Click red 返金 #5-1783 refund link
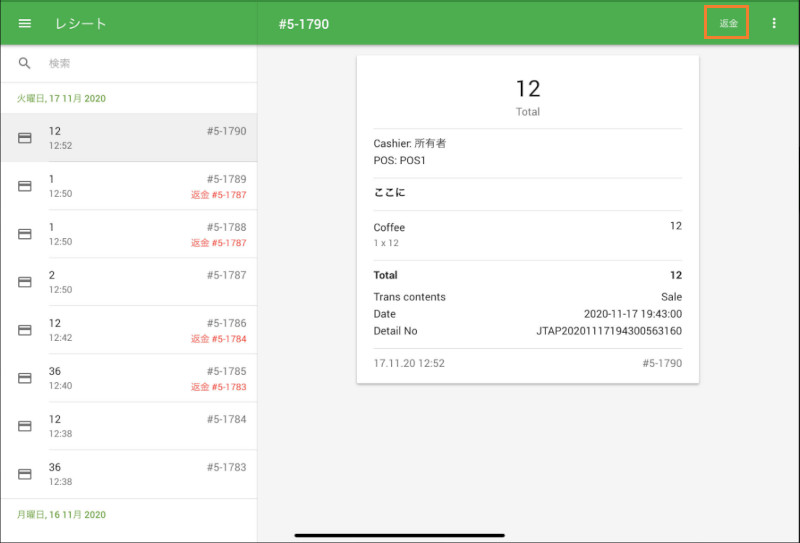The image size is (800, 543). pos(218,387)
